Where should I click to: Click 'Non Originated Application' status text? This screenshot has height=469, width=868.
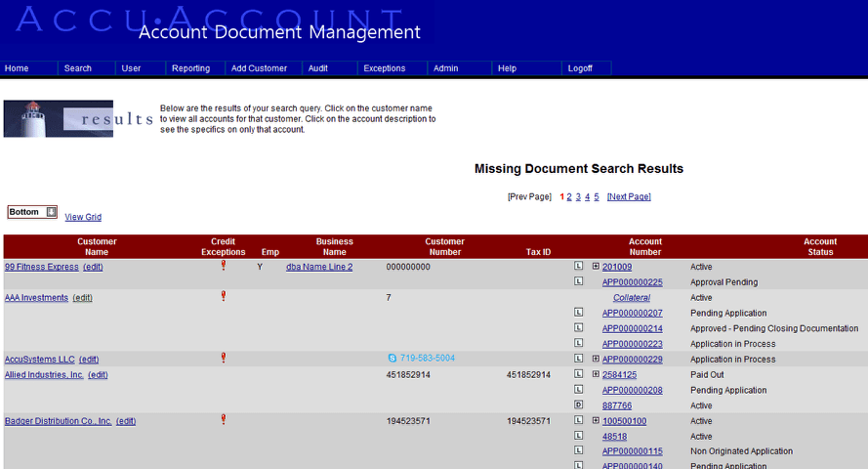[741, 451]
